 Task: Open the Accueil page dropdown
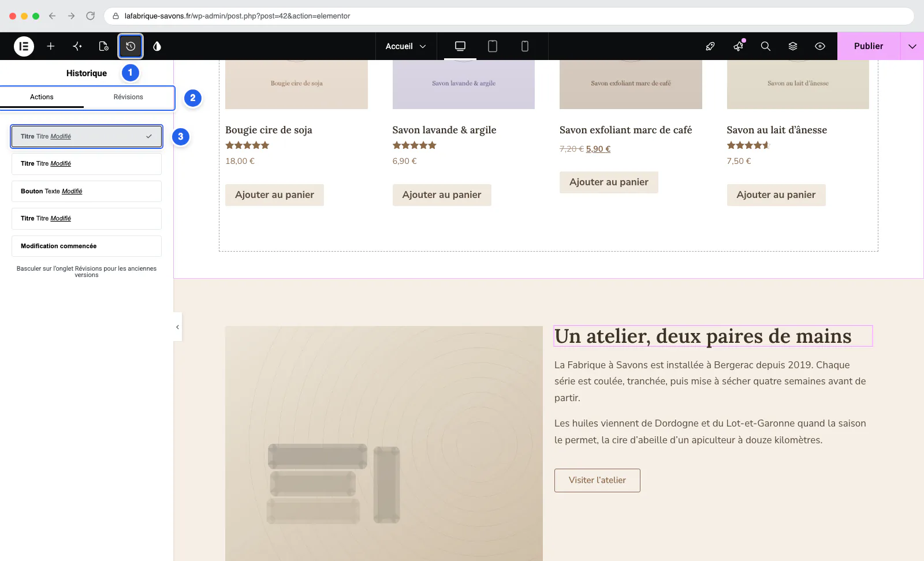pyautogui.click(x=405, y=46)
